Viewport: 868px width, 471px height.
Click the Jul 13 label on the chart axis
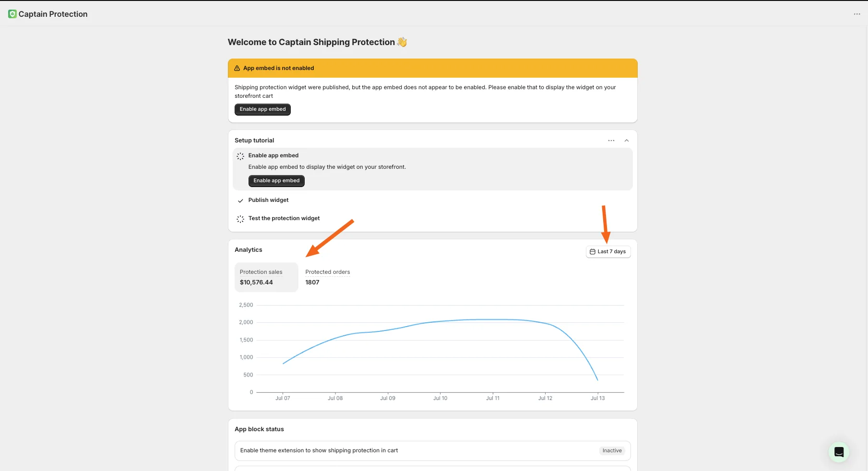(597, 398)
